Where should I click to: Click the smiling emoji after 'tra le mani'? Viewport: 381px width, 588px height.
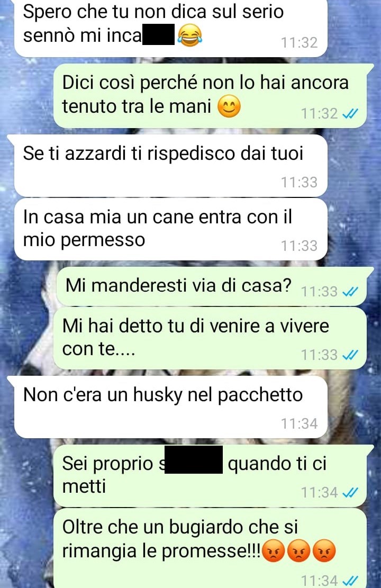229,106
